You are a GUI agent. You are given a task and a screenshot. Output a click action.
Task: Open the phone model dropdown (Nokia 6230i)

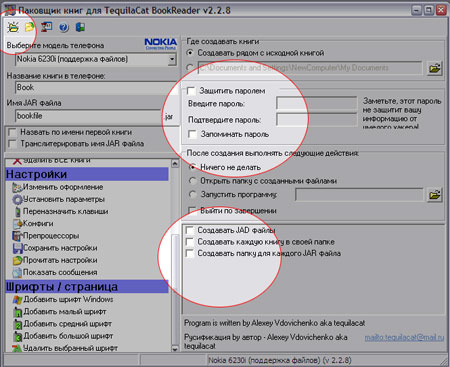point(172,60)
